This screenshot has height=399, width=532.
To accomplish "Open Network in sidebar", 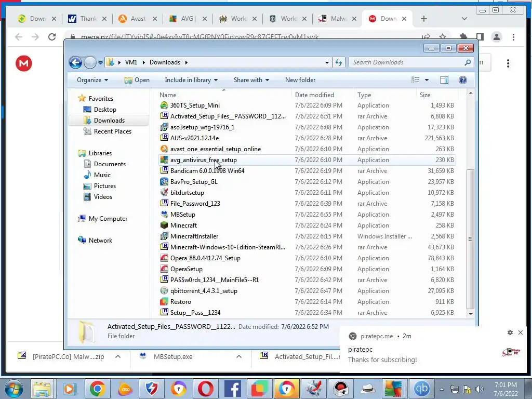I will point(100,240).
